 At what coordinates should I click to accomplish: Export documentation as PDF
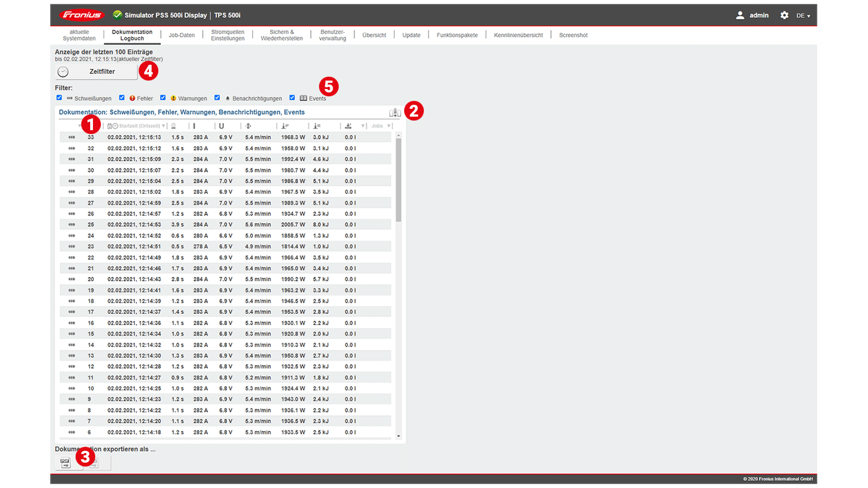pyautogui.click(x=65, y=463)
